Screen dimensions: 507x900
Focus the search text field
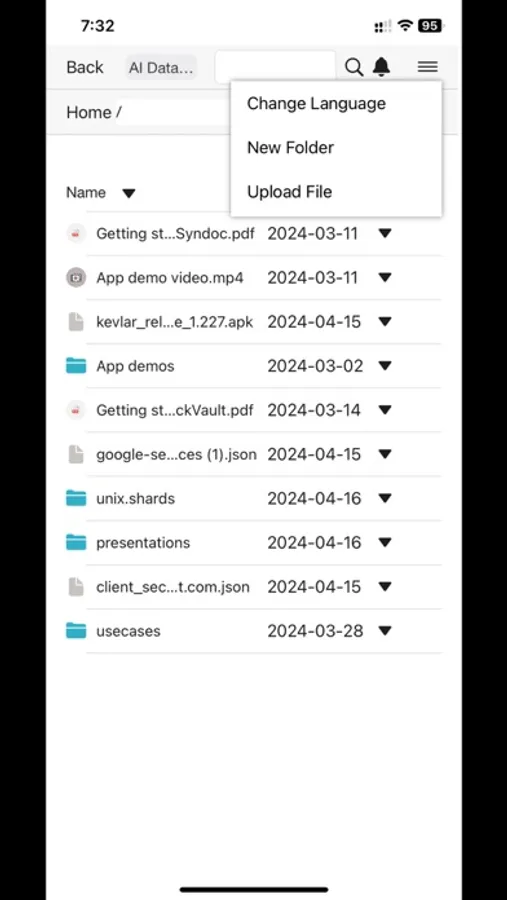tap(275, 67)
